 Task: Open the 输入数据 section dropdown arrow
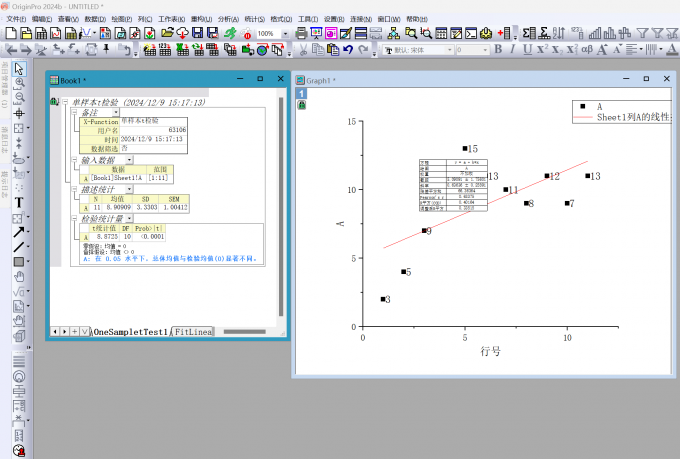click(x=129, y=160)
